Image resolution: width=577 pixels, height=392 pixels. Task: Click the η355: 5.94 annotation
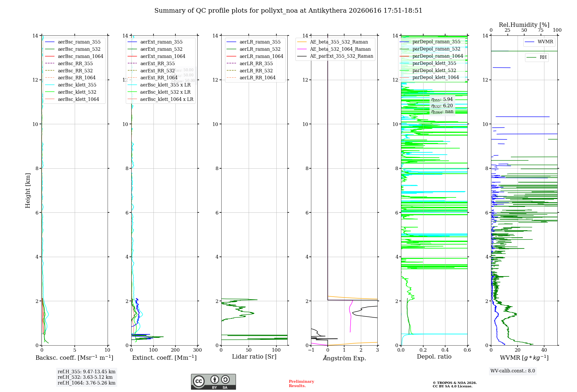pyautogui.click(x=442, y=99)
